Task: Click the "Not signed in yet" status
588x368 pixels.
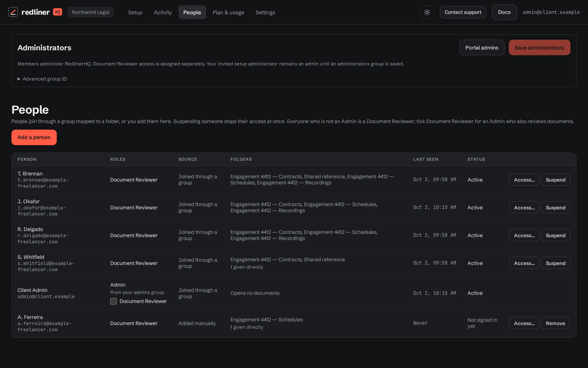Action: coord(482,323)
